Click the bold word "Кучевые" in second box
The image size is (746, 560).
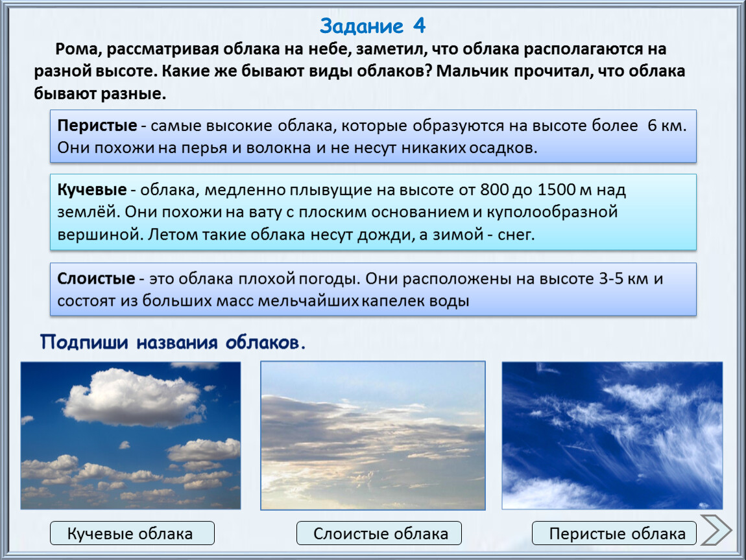point(91,191)
